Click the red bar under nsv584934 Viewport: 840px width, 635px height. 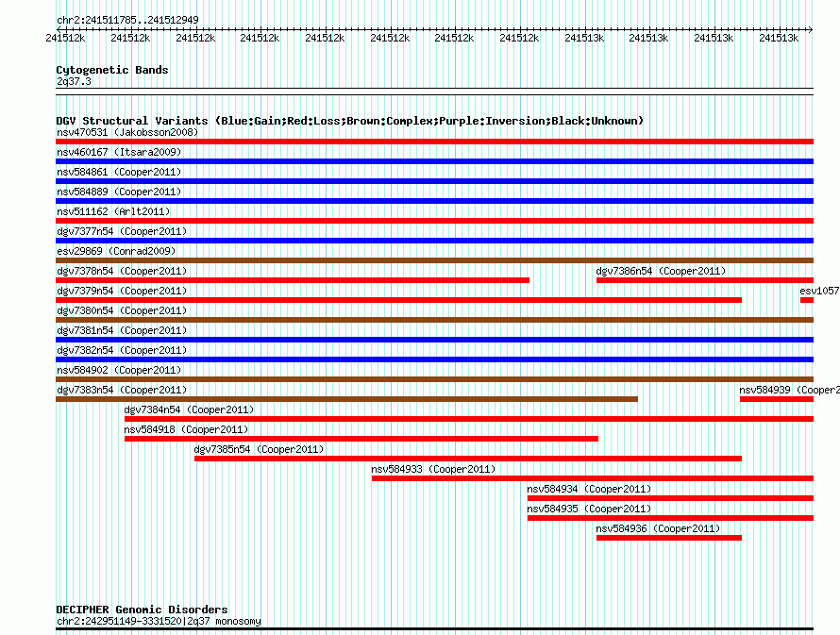(671, 498)
